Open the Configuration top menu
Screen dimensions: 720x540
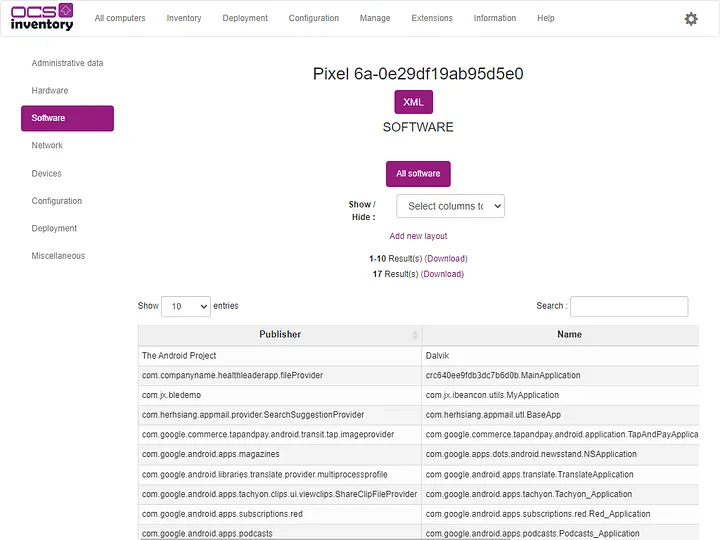[314, 18]
